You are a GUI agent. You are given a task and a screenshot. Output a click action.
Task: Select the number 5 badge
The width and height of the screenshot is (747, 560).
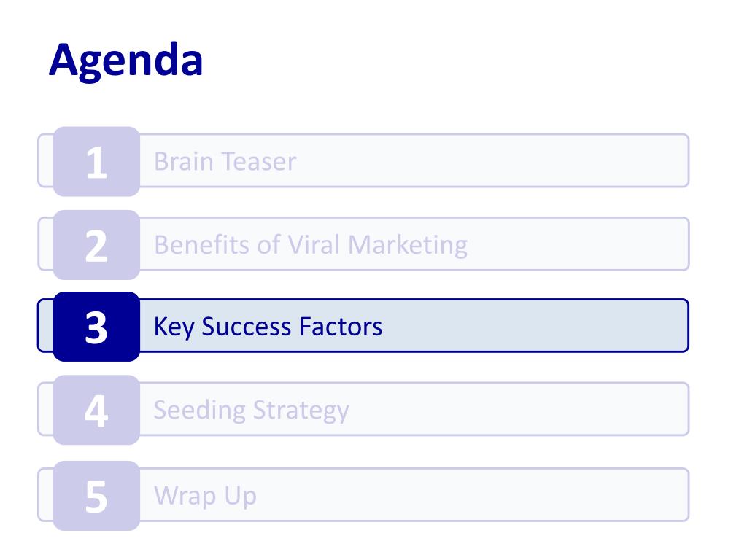96,496
